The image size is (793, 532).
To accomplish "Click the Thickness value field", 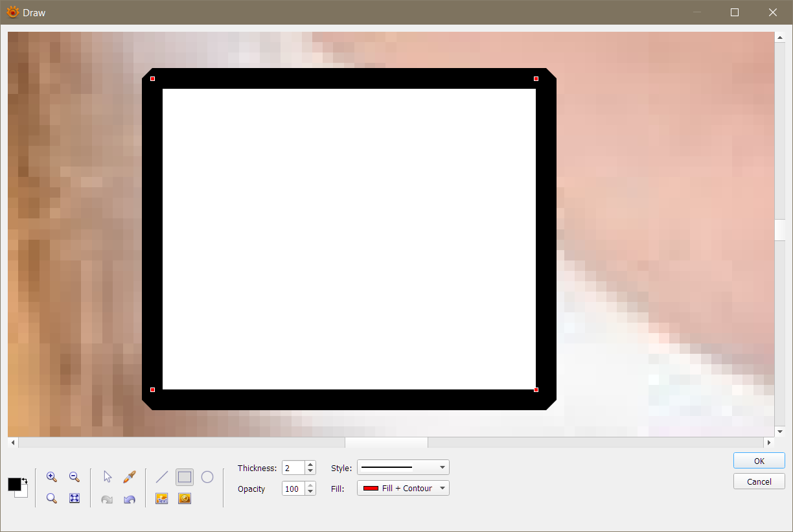I will (293, 467).
